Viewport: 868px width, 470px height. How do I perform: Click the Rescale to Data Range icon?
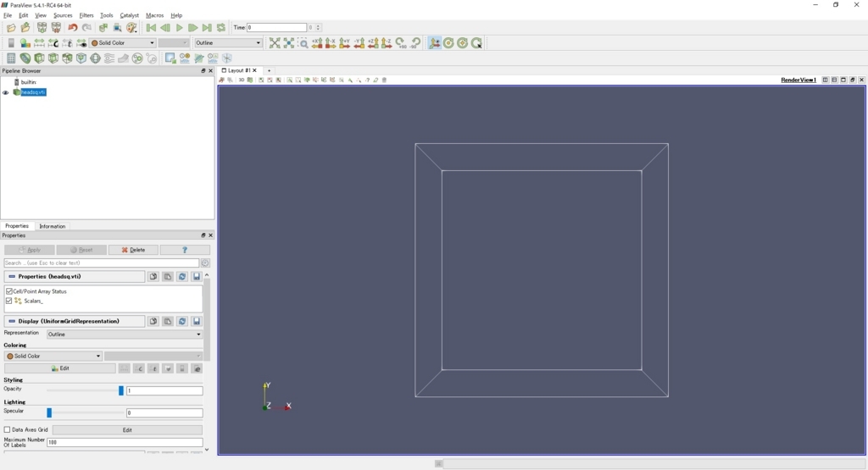coord(39,43)
